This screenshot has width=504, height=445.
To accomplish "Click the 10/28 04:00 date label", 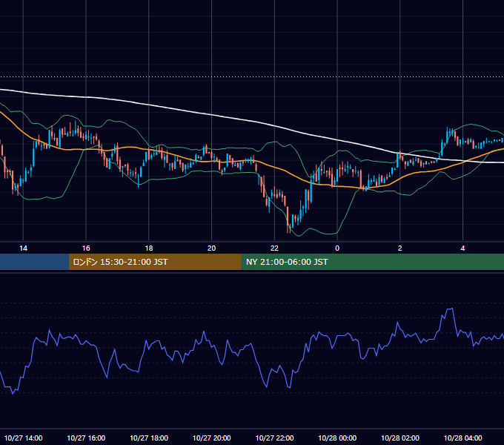I will 462,438.
